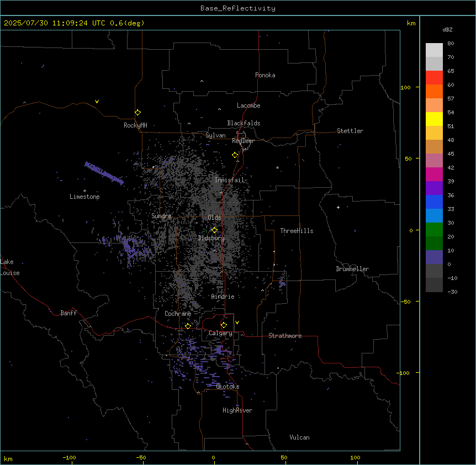Image resolution: width=476 pixels, height=465 pixels.
Task: Click the Sundre label
Action: tap(161, 216)
